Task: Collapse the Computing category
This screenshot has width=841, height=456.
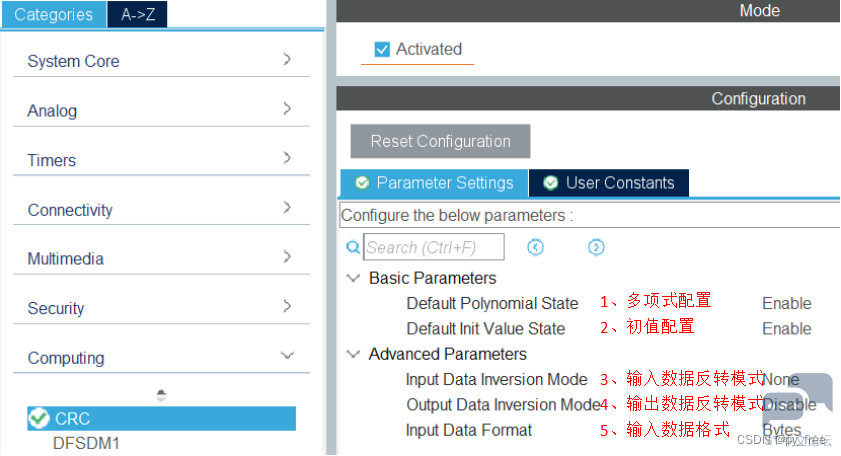Action: pos(161,357)
